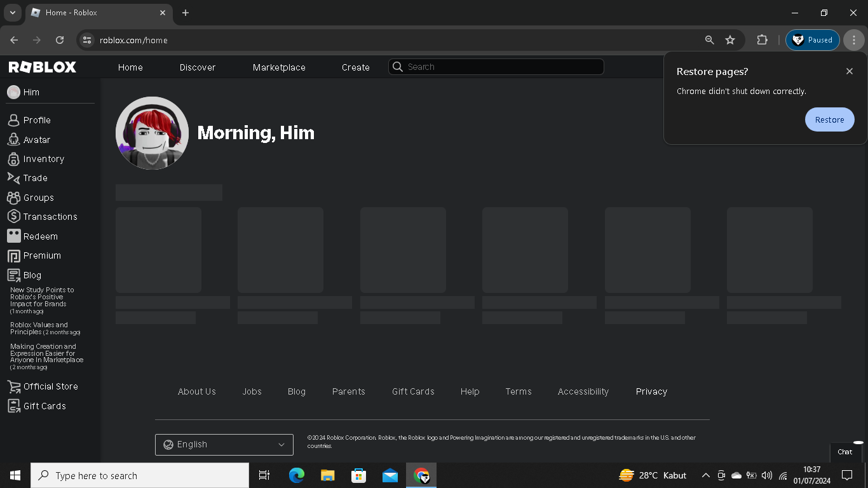Go back to the previous page

coord(14,40)
